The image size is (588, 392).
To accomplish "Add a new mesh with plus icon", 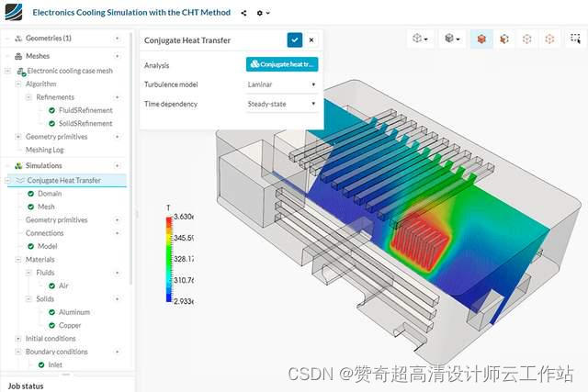I will pos(117,56).
